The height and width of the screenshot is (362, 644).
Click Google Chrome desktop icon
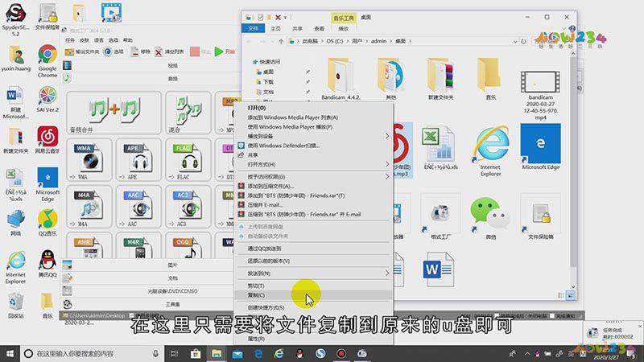(x=47, y=61)
